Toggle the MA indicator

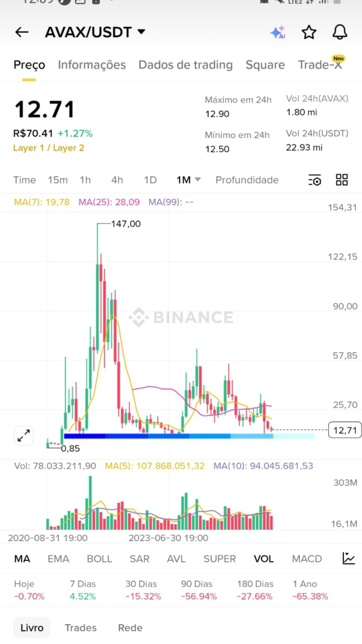pos(22,559)
